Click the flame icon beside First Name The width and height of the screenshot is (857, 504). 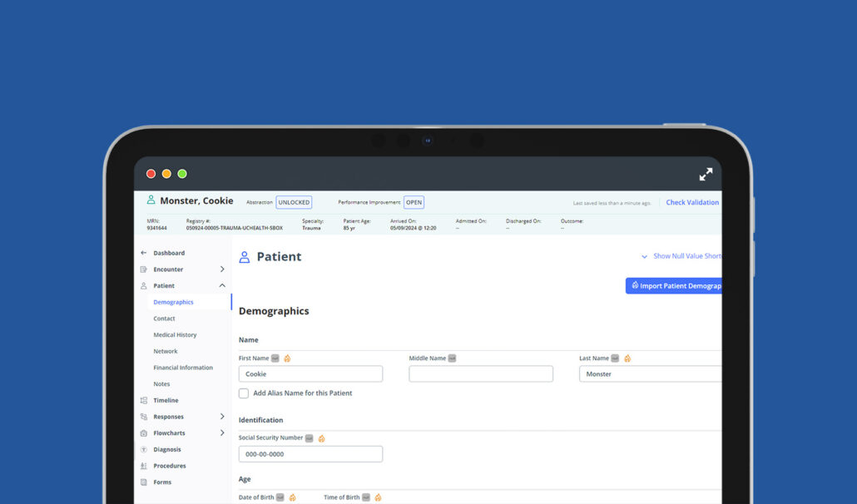click(287, 358)
